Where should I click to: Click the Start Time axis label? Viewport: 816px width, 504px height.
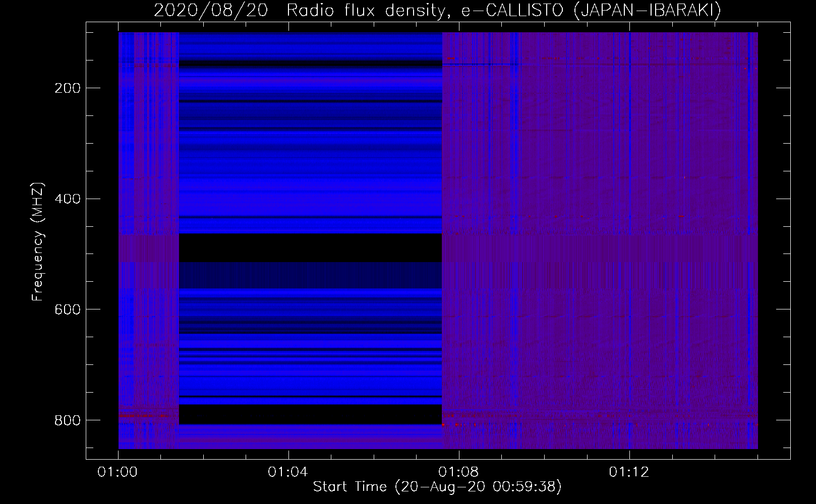point(437,487)
